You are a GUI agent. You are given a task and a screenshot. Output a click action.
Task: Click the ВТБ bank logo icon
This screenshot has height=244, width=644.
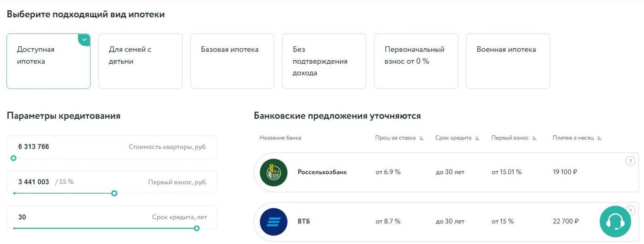[x=274, y=222]
